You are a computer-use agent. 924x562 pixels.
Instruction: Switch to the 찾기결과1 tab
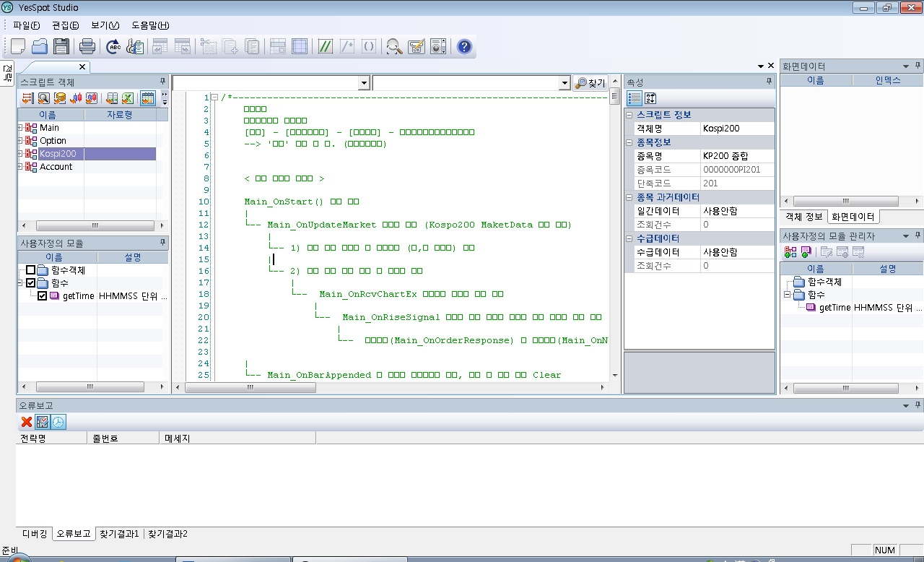click(x=119, y=534)
